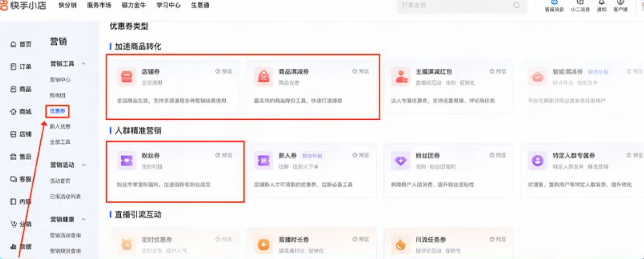Open 客服消息 messages icon in header
The width and height of the screenshot is (644, 259).
tap(554, 2)
